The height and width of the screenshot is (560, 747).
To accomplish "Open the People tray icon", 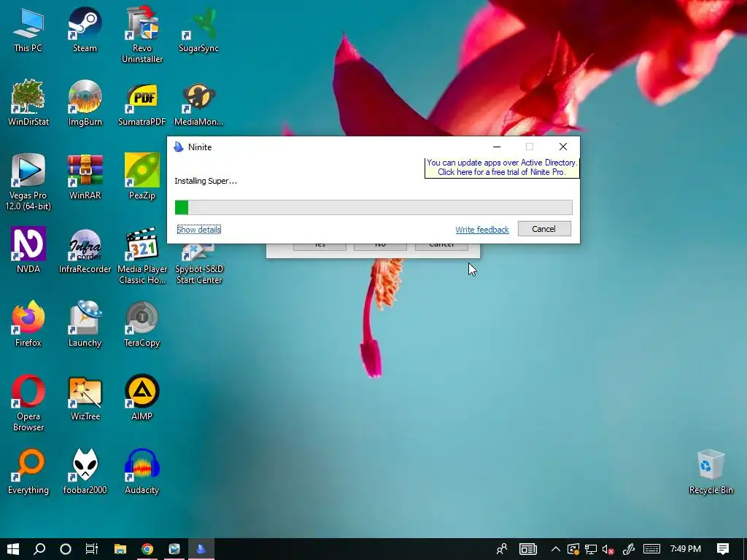I will 502,549.
